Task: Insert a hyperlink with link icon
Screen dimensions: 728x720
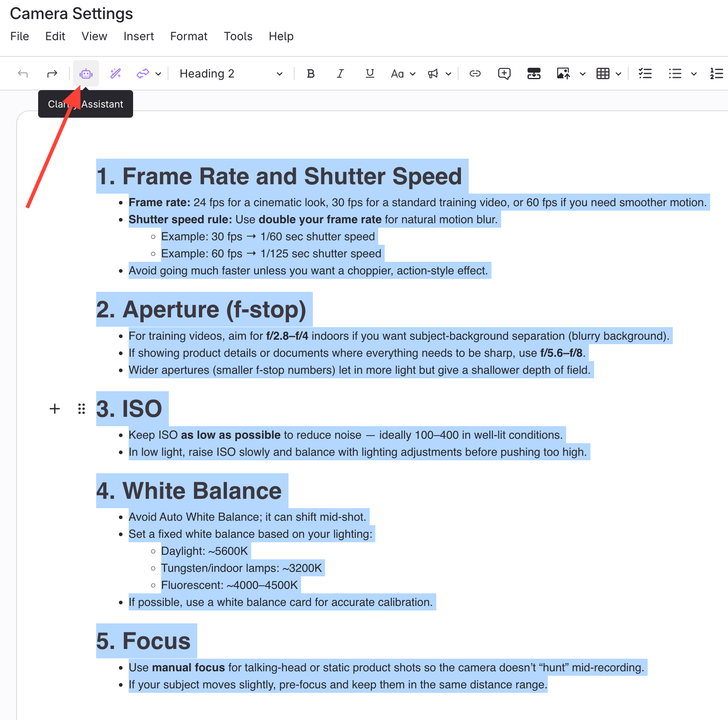Action: 475,73
